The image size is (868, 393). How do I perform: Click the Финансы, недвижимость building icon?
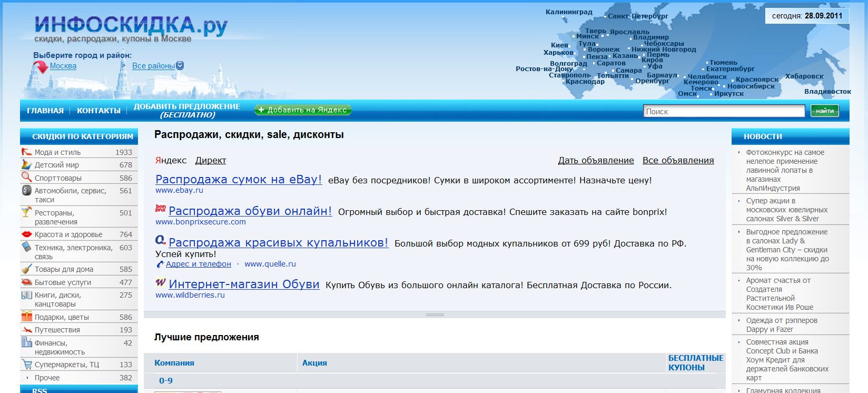click(x=26, y=342)
